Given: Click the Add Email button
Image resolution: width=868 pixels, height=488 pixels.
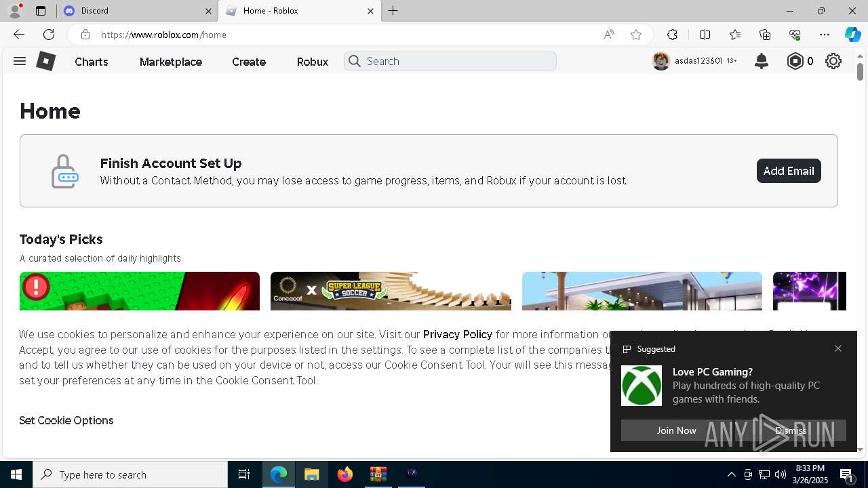Looking at the screenshot, I should (x=789, y=171).
